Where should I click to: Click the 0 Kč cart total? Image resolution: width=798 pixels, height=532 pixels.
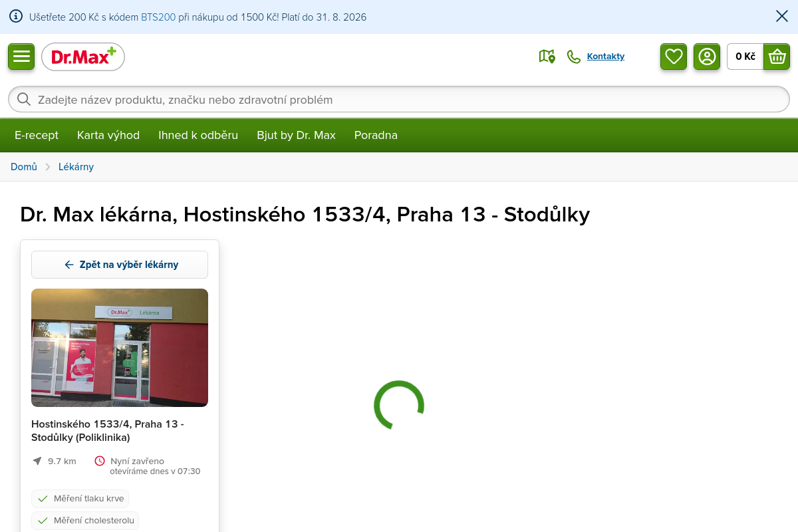pyautogui.click(x=745, y=57)
